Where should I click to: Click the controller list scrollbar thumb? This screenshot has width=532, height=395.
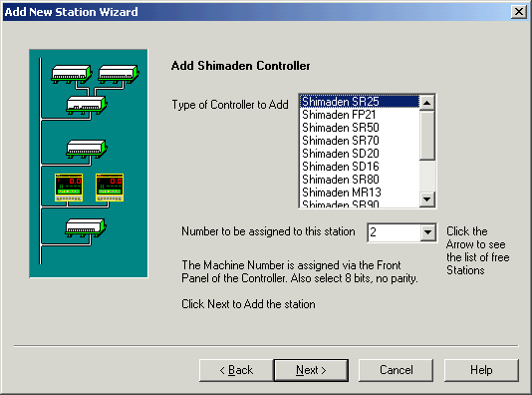(427, 136)
